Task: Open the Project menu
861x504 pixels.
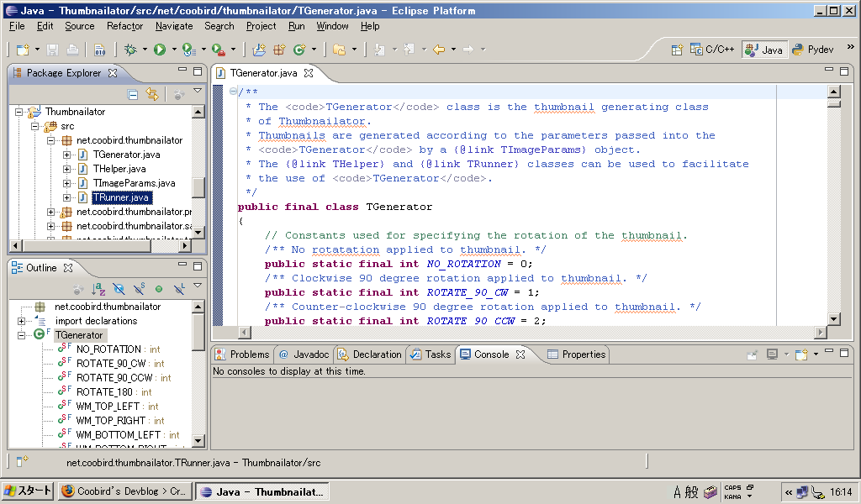Action: click(x=261, y=26)
